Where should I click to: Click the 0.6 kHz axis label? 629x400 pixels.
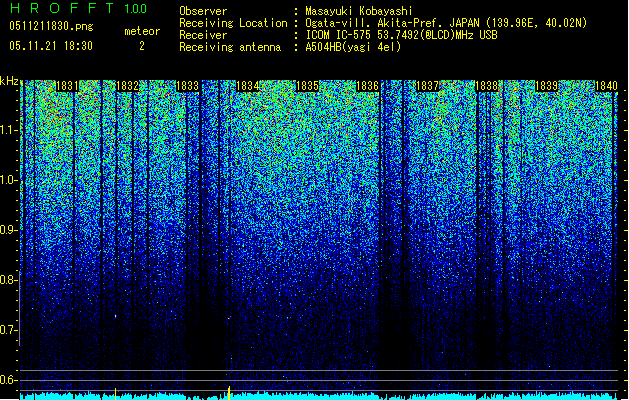pos(9,380)
